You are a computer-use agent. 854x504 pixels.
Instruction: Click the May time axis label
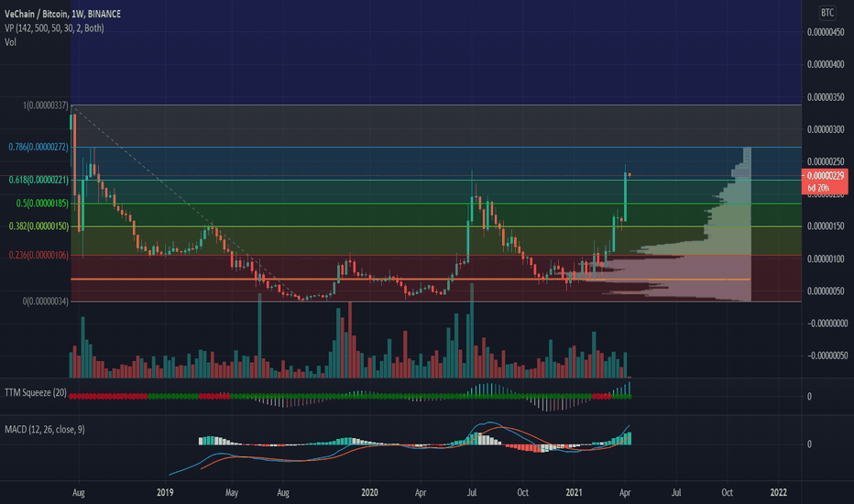[232, 493]
